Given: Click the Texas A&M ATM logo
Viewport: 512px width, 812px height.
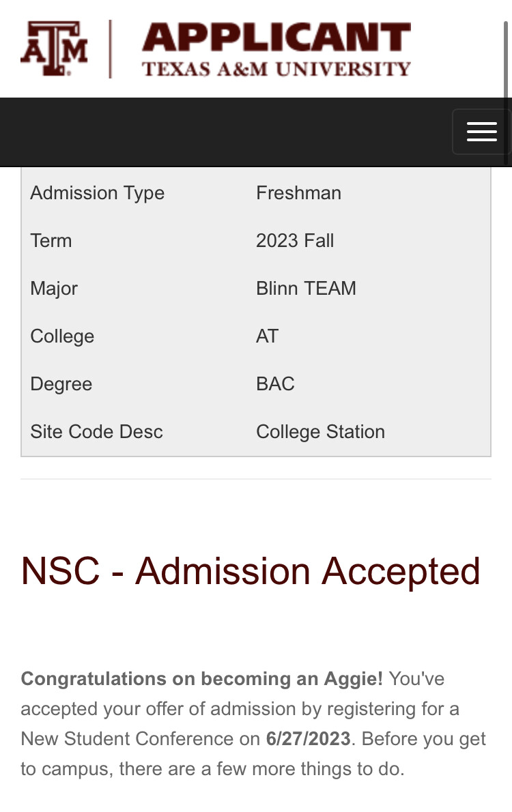Looking at the screenshot, I should (54, 48).
